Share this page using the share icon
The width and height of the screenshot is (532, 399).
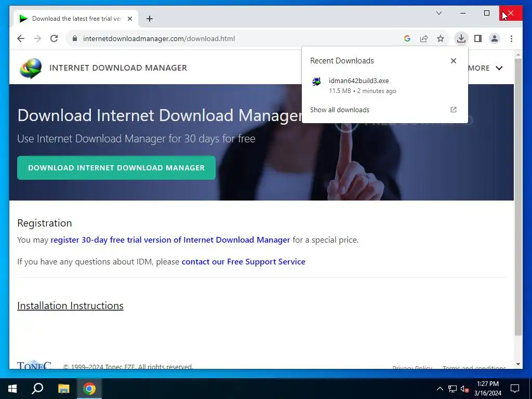[x=424, y=38]
